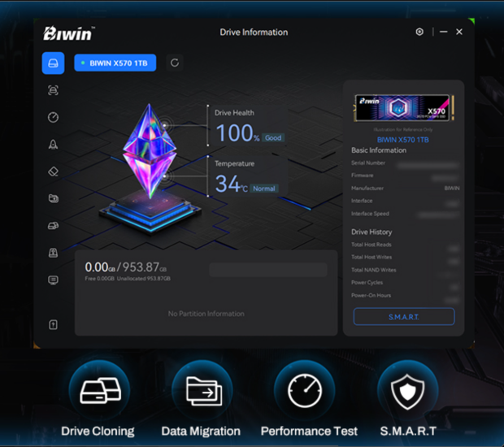This screenshot has width=504, height=447.
Task: Open the system information monitor sidebar icon
Action: [x=53, y=280]
